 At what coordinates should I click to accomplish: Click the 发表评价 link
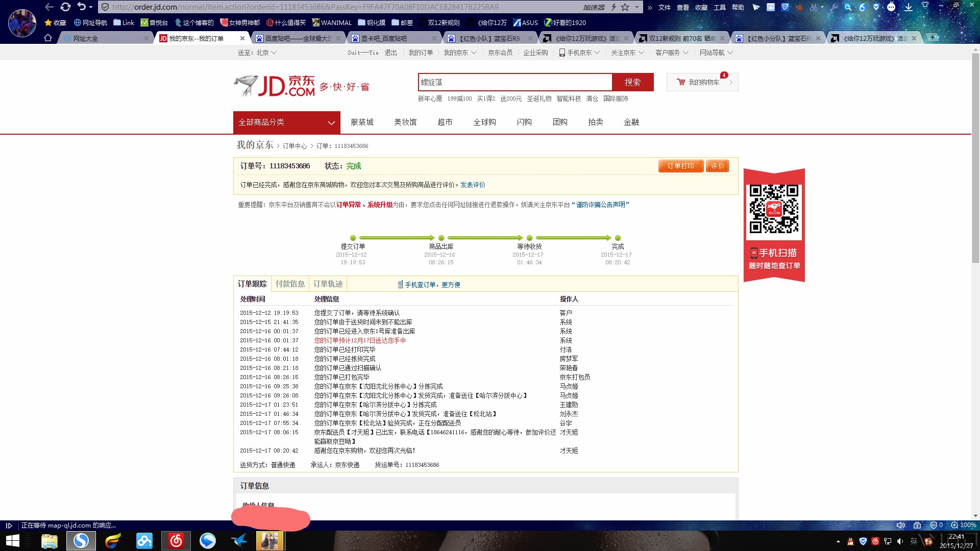click(x=473, y=185)
